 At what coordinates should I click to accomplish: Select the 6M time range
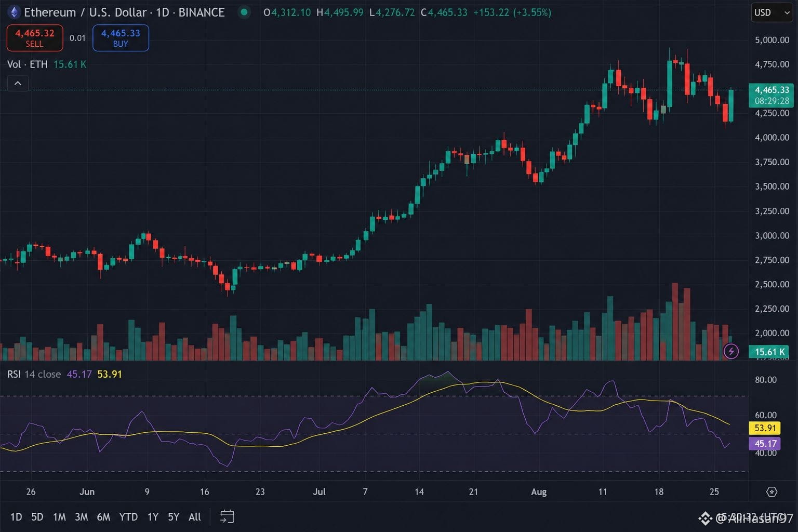tap(103, 517)
